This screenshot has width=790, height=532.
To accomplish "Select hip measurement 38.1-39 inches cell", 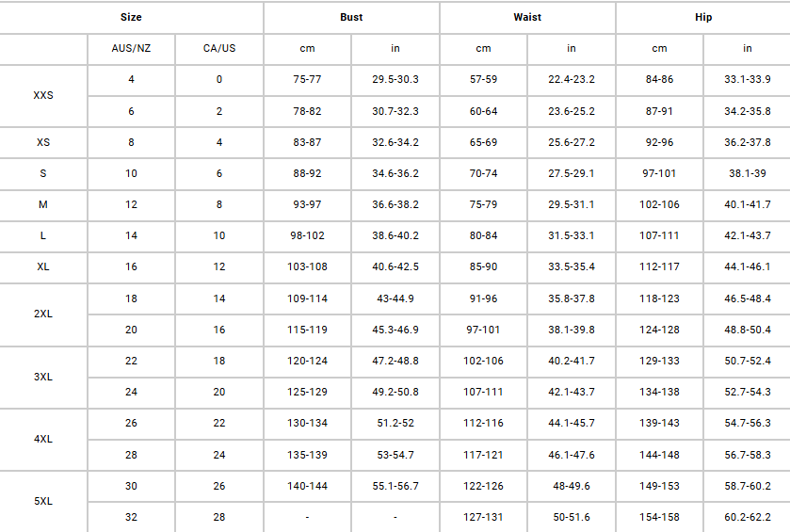I will tap(747, 173).
